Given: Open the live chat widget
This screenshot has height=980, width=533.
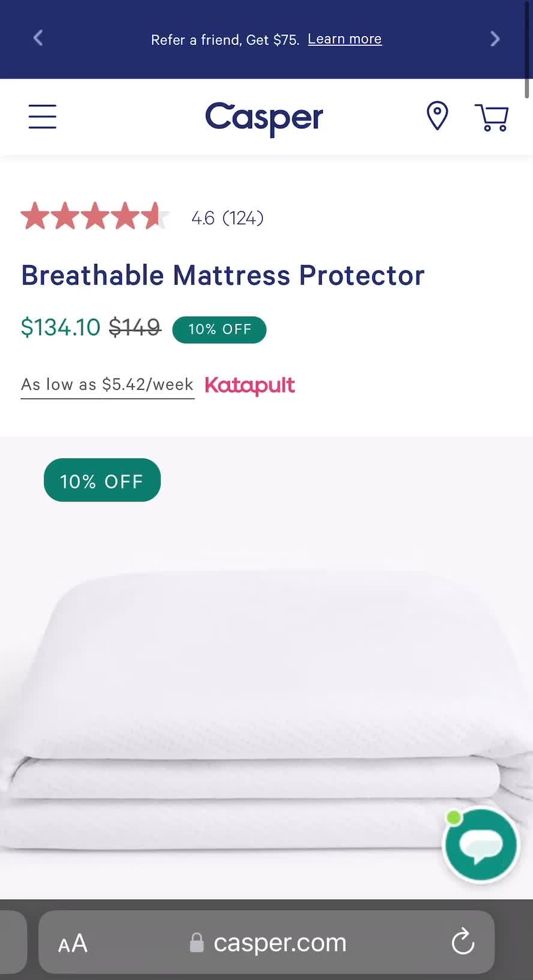Looking at the screenshot, I should 480,845.
